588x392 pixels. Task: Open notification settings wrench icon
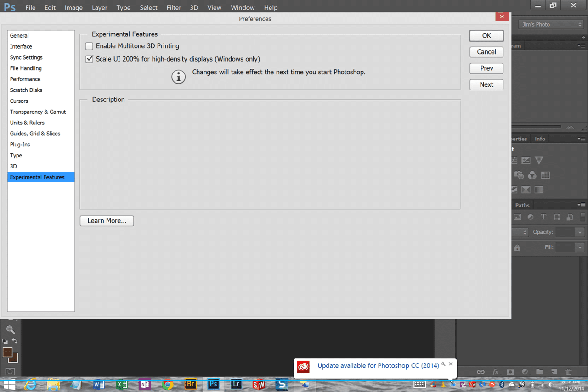pyautogui.click(x=443, y=364)
